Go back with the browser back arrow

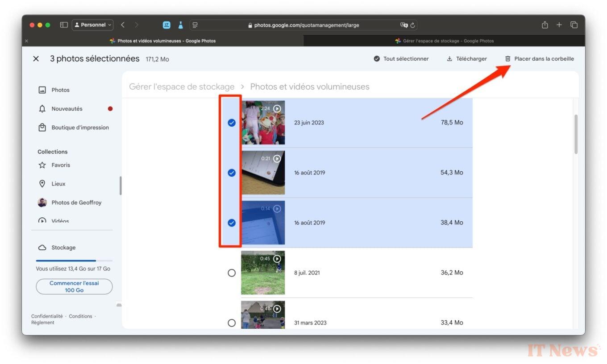123,25
